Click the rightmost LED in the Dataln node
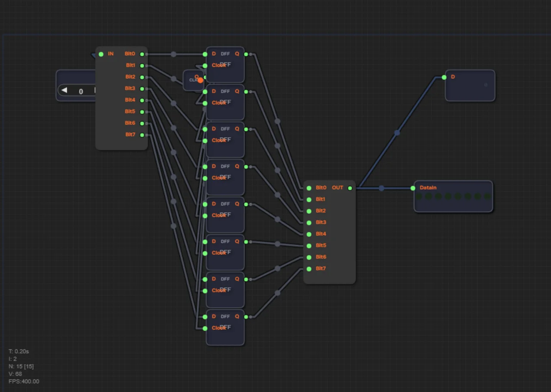The width and height of the screenshot is (551, 392). [x=487, y=196]
